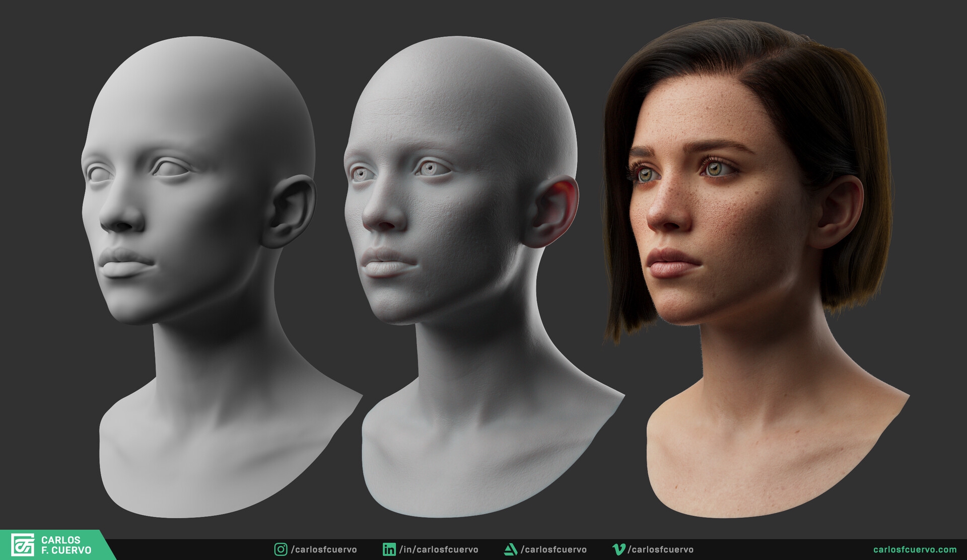Click the Vimeo logo icon
Screen dimensions: 967x560
coord(618,549)
